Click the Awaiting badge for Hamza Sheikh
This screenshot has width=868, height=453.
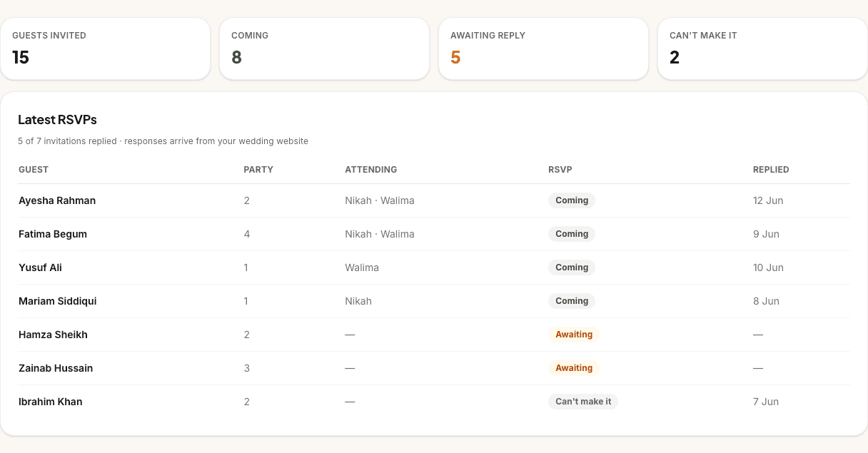pyautogui.click(x=574, y=335)
